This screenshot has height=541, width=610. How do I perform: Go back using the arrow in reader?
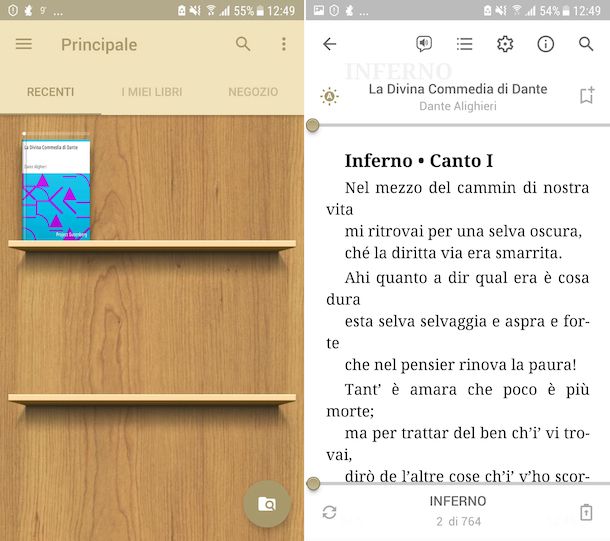click(x=330, y=44)
